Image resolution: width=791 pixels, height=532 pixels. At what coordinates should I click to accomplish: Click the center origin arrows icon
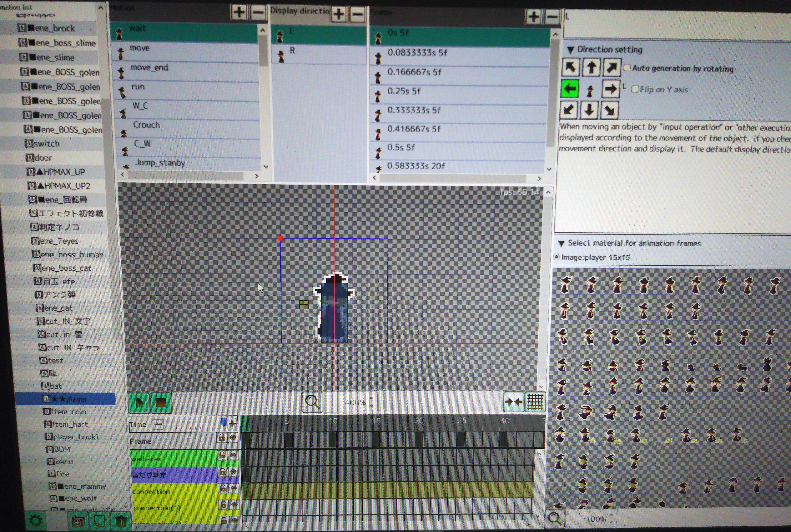tap(513, 402)
